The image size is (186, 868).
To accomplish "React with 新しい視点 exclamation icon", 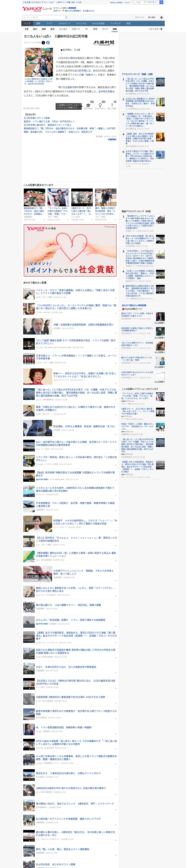I will pyautogui.click(x=112, y=105).
